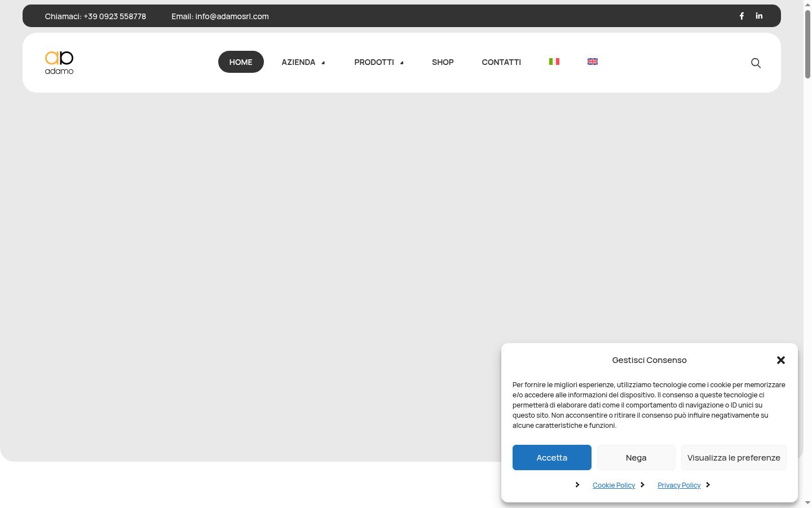Call the phone number +39 0923 558778
The image size is (812, 508).
(x=114, y=16)
